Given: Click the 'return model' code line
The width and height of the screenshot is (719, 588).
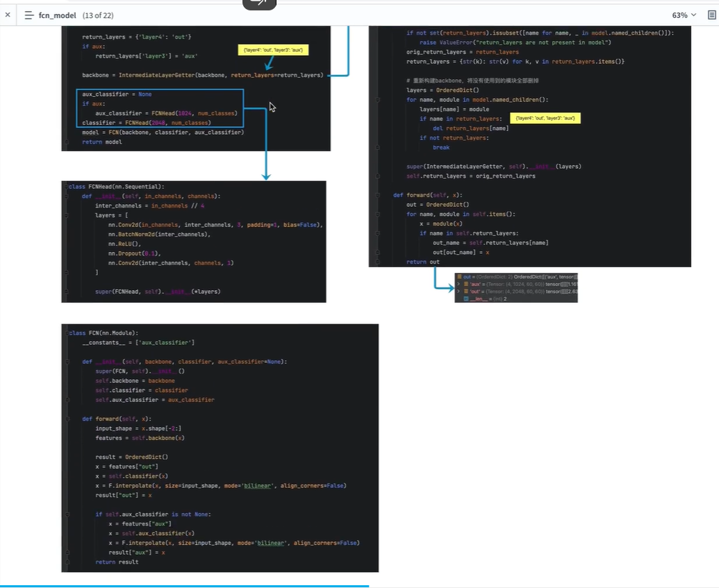Looking at the screenshot, I should point(102,142).
